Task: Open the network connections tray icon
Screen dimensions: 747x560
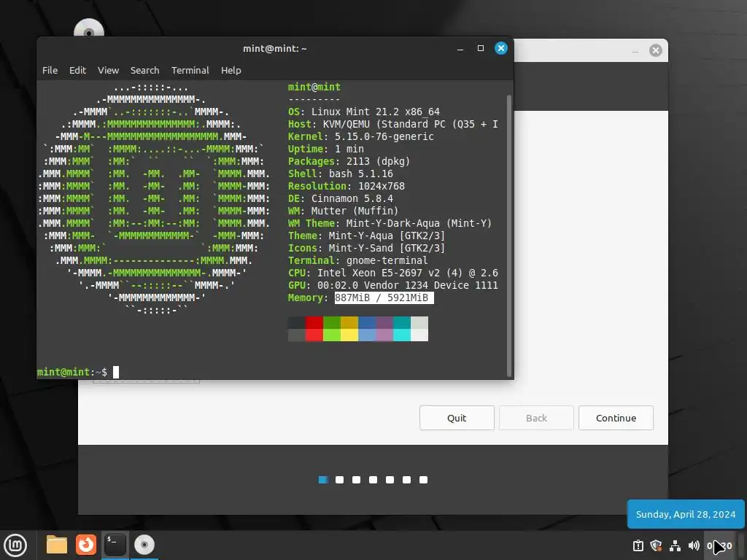Action: [675, 545]
